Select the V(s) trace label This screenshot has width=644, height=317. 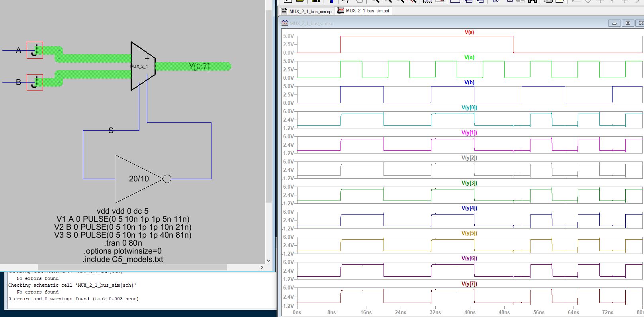pyautogui.click(x=469, y=32)
